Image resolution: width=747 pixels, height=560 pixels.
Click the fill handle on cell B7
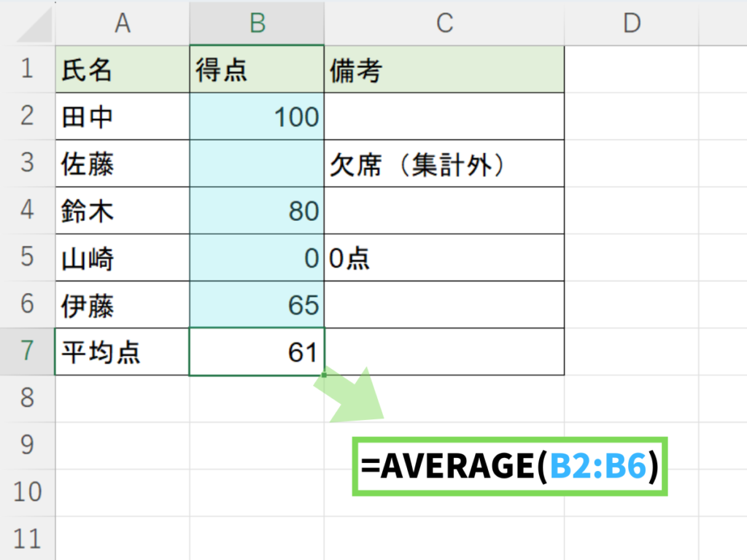(x=323, y=375)
